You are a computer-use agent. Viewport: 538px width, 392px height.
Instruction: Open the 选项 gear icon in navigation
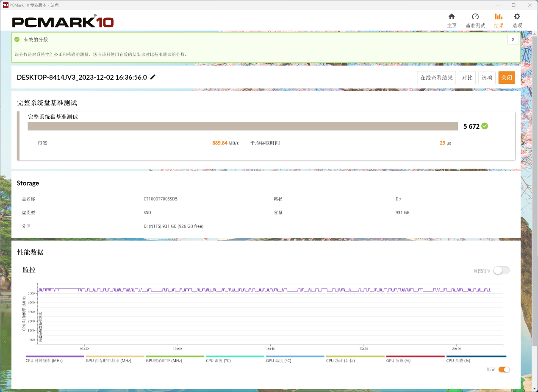(517, 17)
